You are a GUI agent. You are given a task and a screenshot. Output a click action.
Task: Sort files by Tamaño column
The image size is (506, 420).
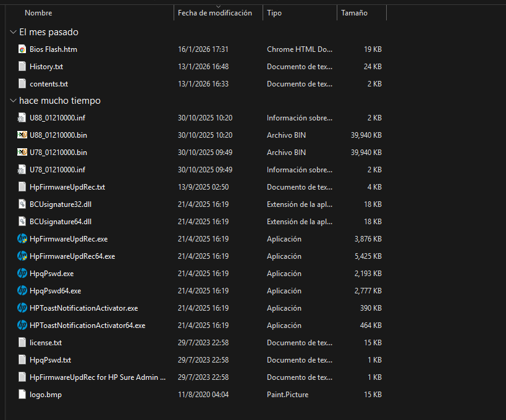click(353, 13)
